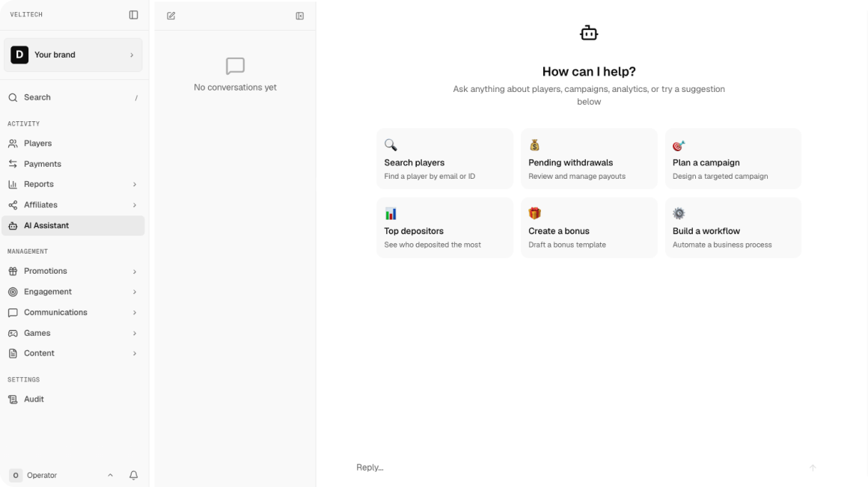
Task: Click the chart emoji on Top depositors
Action: point(391,214)
